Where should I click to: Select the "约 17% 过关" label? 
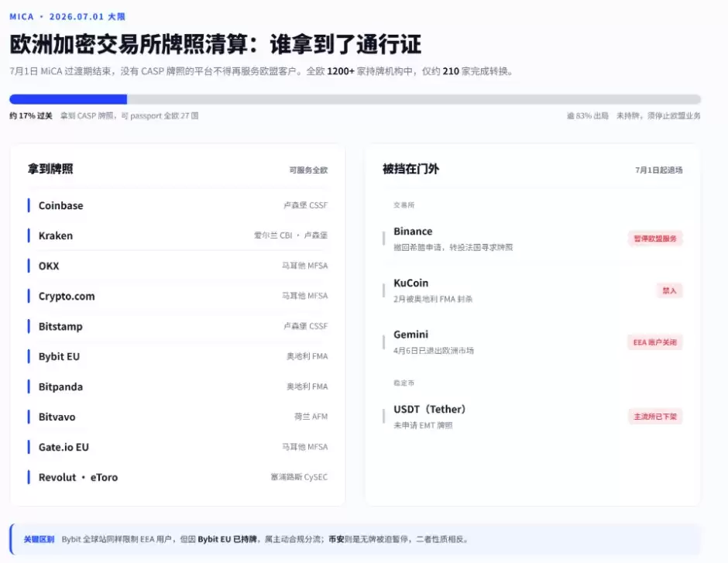pos(31,115)
